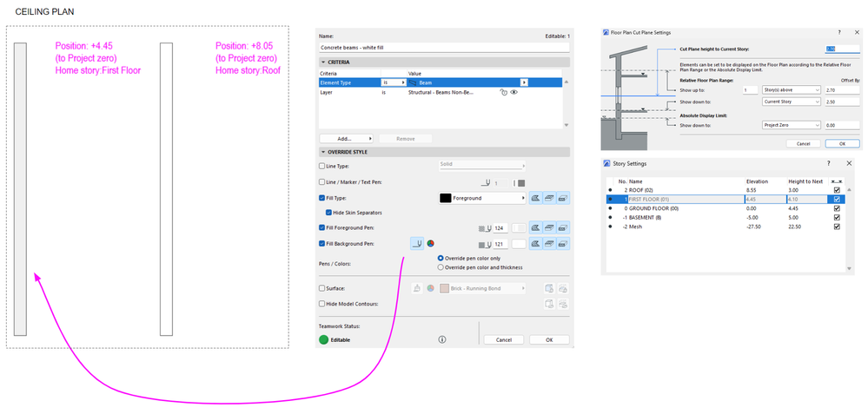
Task: Enable the Line Type override checkbox
Action: click(322, 166)
